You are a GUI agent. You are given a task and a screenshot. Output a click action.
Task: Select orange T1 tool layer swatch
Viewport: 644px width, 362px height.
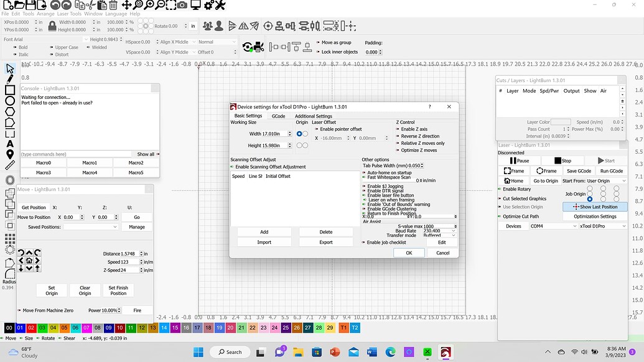click(343, 328)
